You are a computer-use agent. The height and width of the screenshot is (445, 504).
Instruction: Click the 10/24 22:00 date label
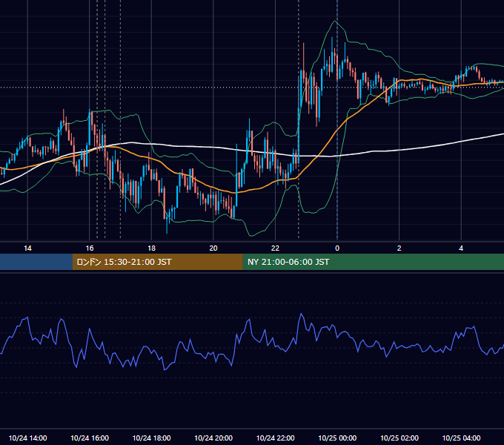(275, 438)
